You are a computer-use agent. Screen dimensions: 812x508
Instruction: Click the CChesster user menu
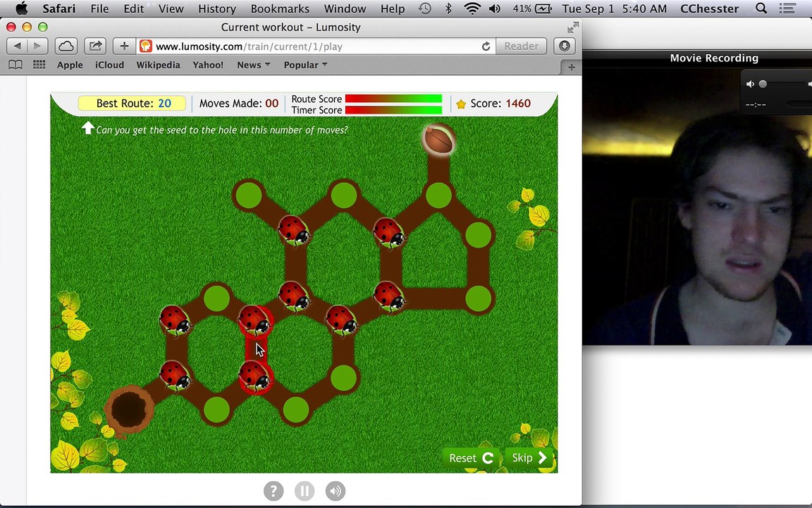(x=709, y=8)
